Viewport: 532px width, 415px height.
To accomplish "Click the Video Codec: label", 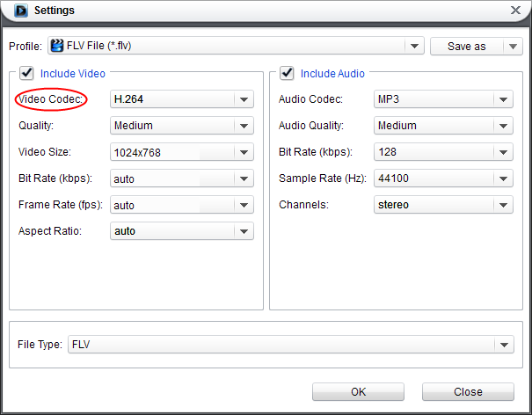I will [50, 99].
